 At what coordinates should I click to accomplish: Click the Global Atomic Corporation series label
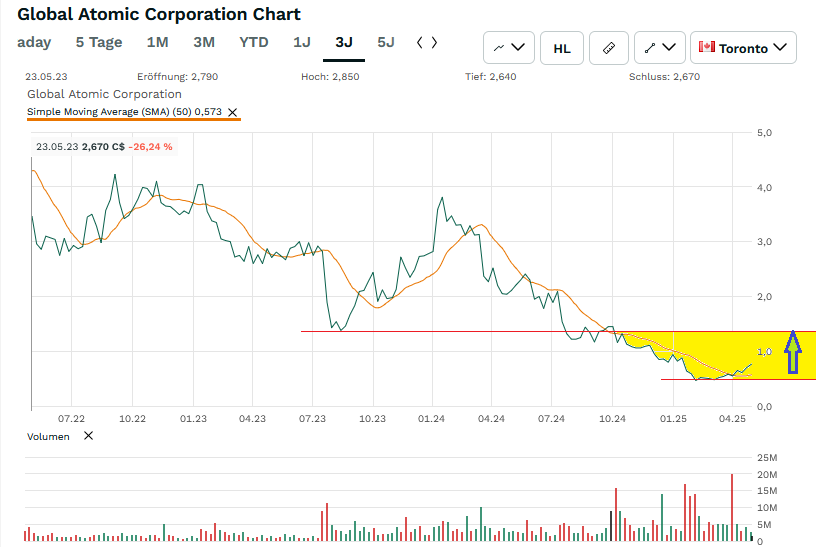(x=104, y=94)
